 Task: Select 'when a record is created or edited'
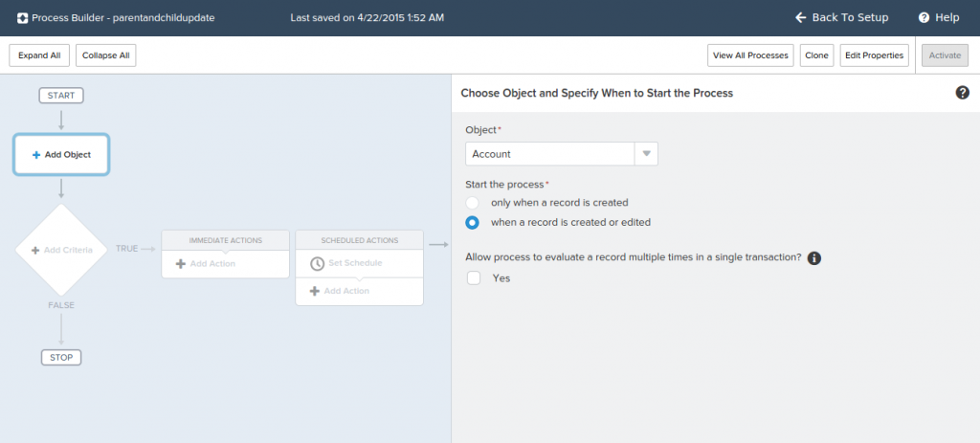pyautogui.click(x=473, y=222)
